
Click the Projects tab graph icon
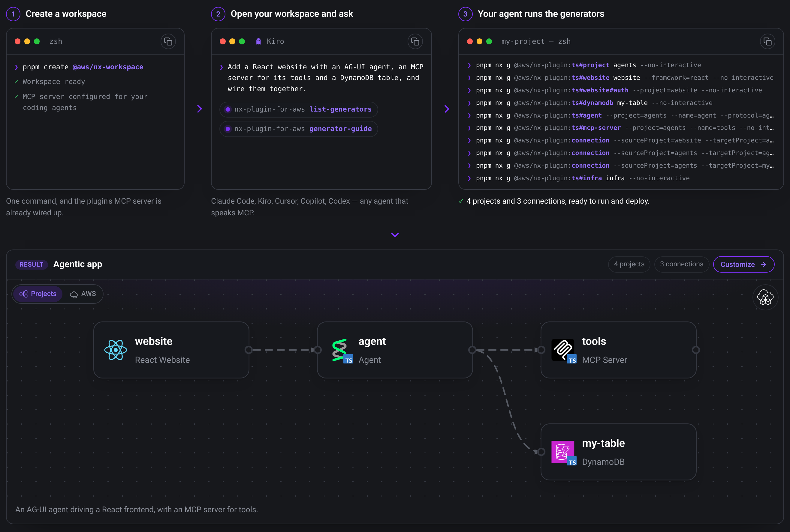point(23,294)
